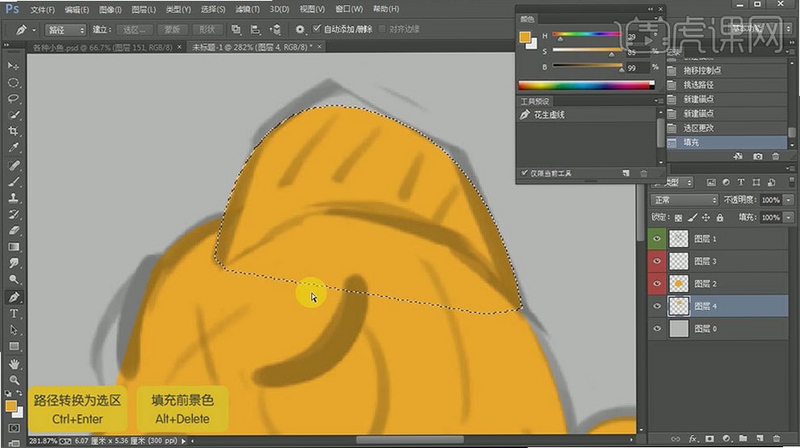Create new layer in Layers panel

tap(760, 438)
